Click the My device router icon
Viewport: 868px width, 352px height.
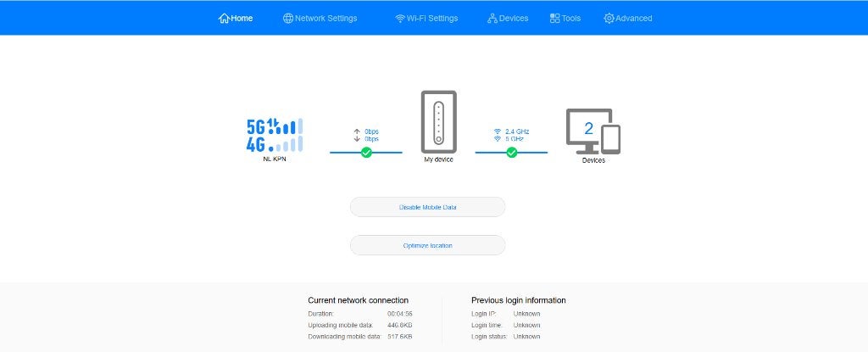[438, 122]
